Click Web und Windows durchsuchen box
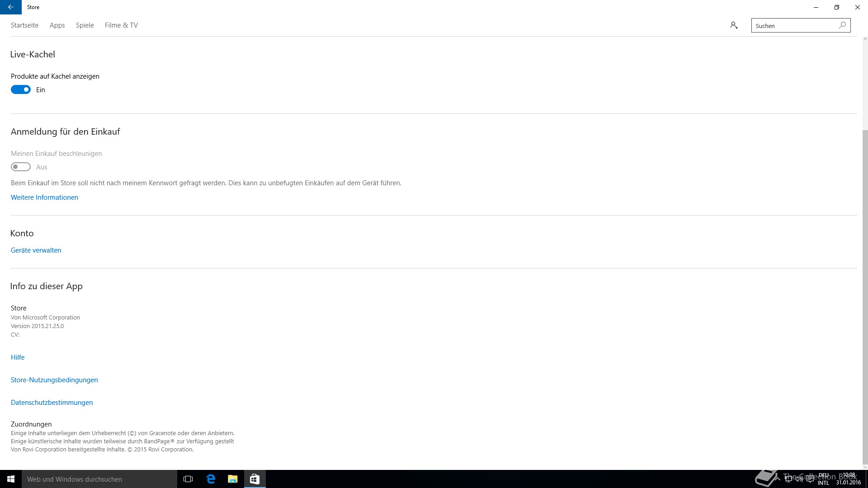The height and width of the screenshot is (488, 868). coord(99,479)
